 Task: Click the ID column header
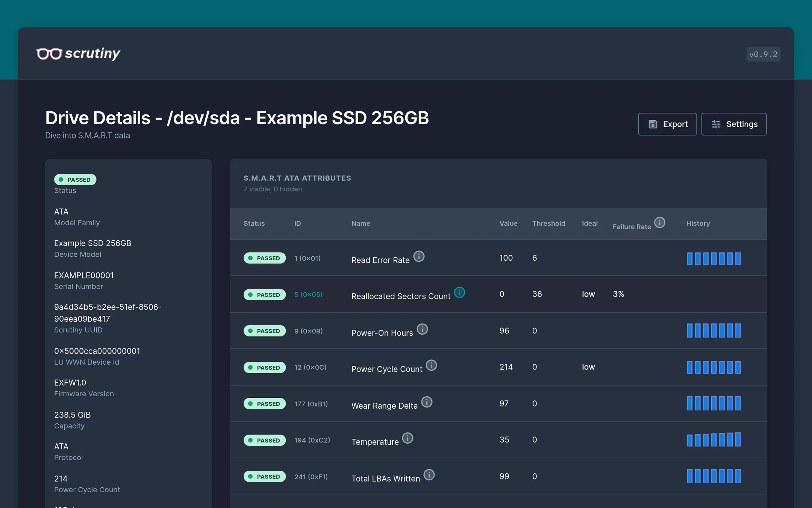coord(297,224)
